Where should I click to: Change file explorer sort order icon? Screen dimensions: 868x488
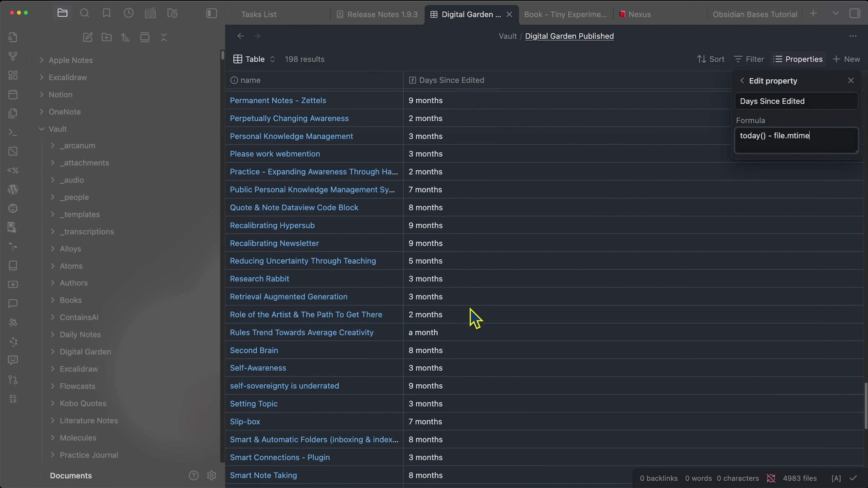point(125,37)
